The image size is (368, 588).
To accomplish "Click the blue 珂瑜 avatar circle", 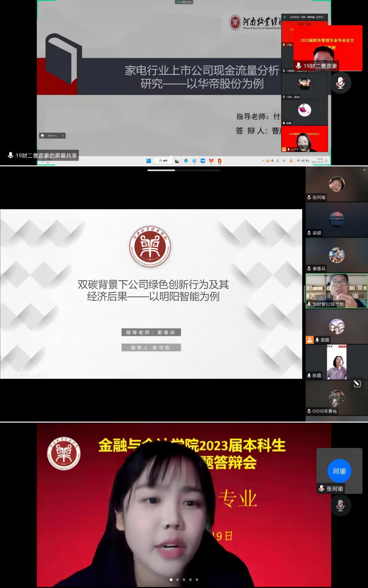I will coord(339,471).
